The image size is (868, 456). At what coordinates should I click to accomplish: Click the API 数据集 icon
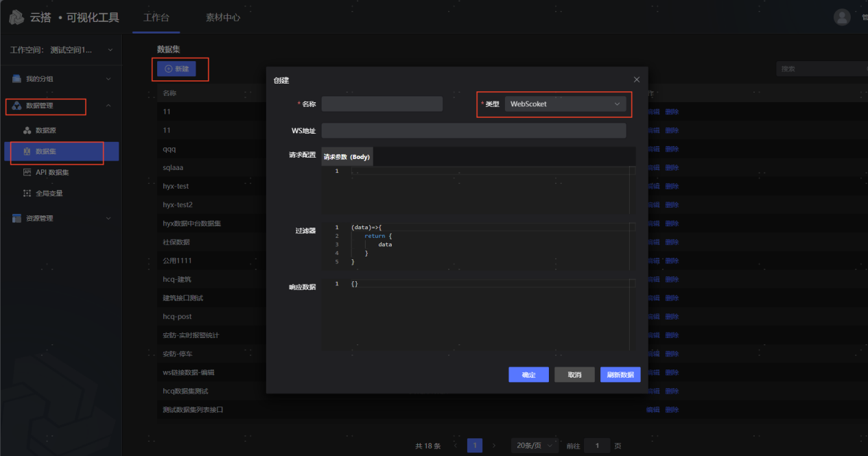pos(27,172)
